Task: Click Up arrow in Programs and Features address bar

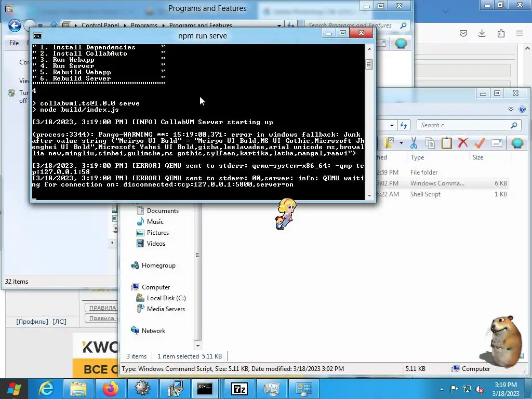Action: pos(54,25)
